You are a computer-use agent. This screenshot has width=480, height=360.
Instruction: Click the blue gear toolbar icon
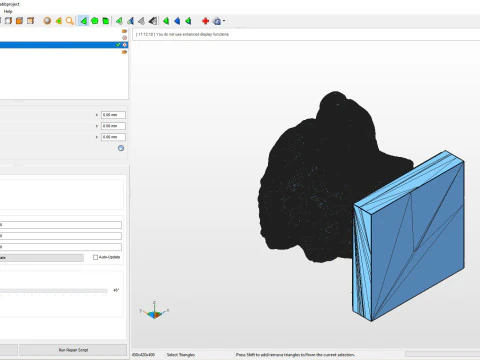click(217, 21)
